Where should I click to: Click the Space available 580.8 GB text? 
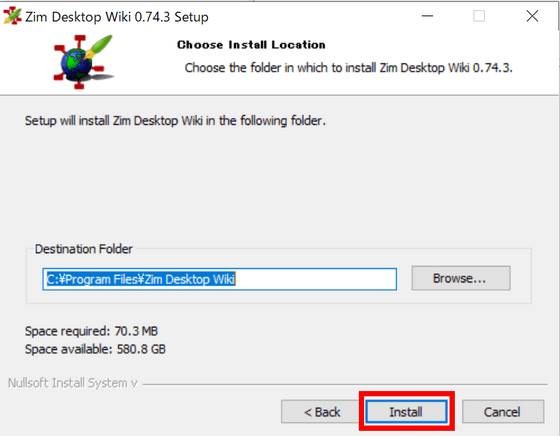pos(95,349)
